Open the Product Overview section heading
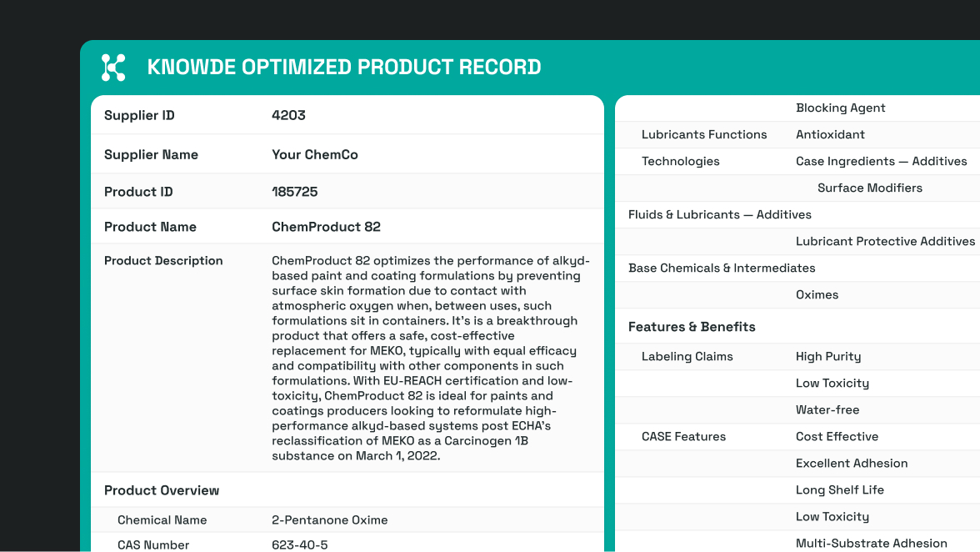 162,490
